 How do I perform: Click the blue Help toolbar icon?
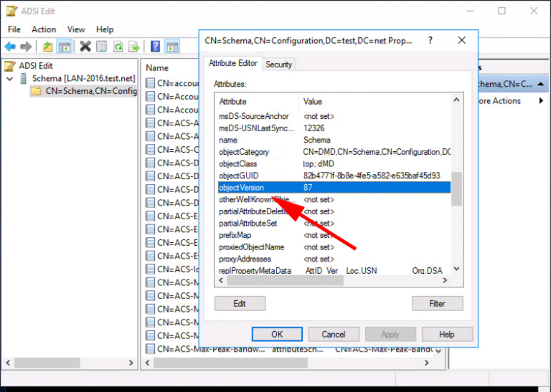(x=156, y=47)
